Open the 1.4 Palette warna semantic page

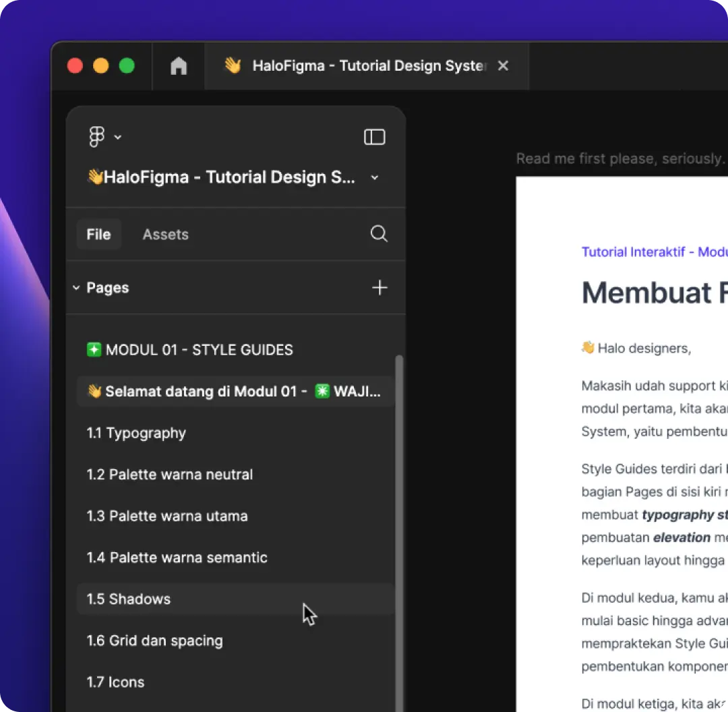[x=236, y=558]
